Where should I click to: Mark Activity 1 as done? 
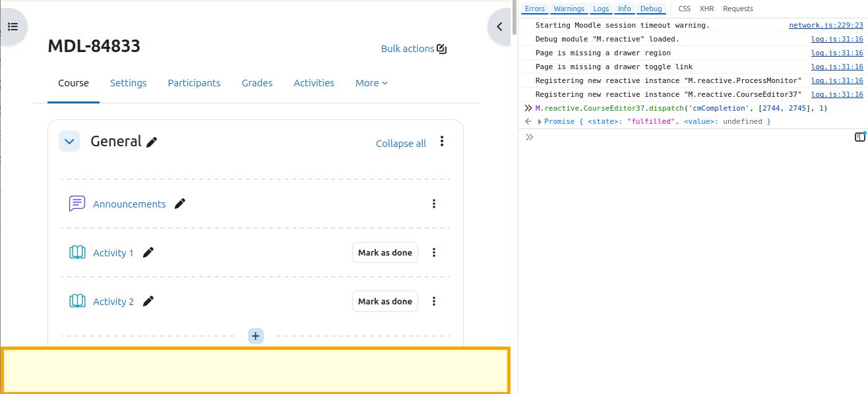[x=385, y=252]
